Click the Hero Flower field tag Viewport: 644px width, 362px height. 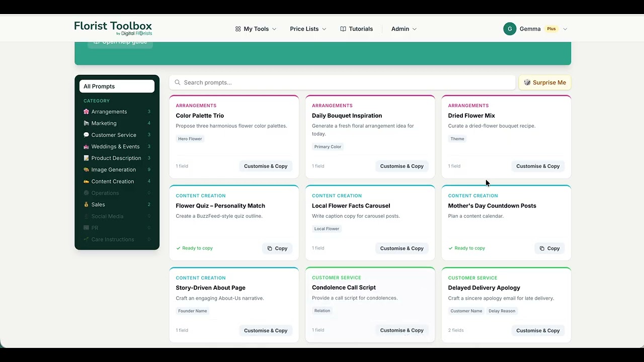click(x=190, y=139)
